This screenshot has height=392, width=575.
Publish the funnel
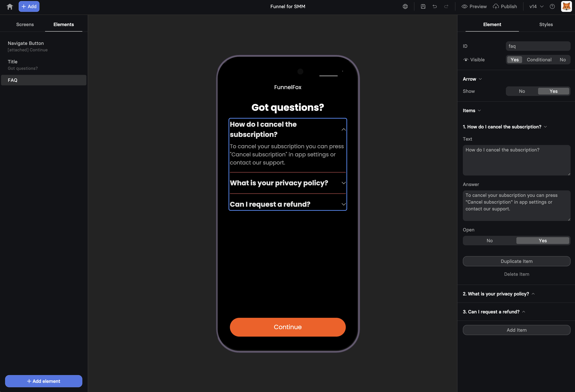point(505,6)
